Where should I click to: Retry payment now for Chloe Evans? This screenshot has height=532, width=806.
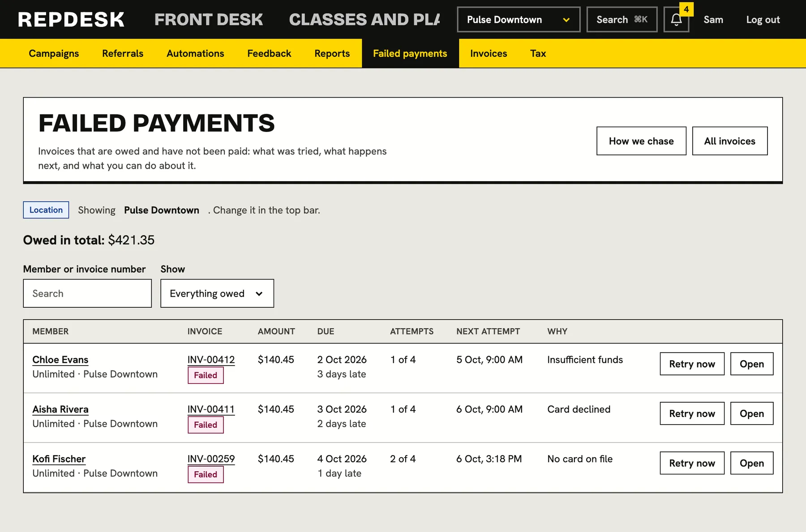click(x=692, y=364)
